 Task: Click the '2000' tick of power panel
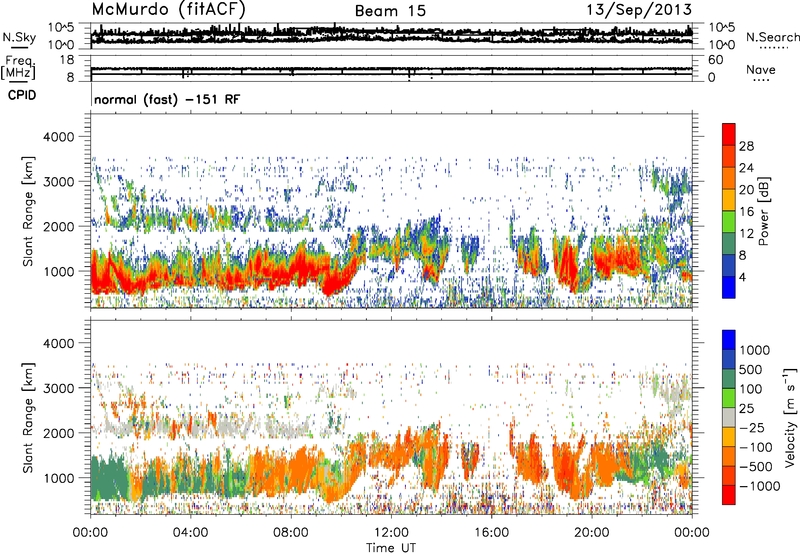(58, 226)
